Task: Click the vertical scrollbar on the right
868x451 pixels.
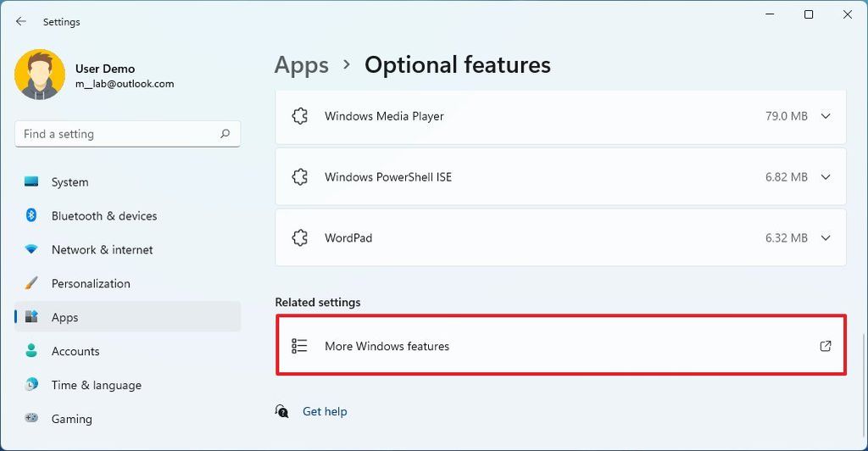Action: [863, 386]
